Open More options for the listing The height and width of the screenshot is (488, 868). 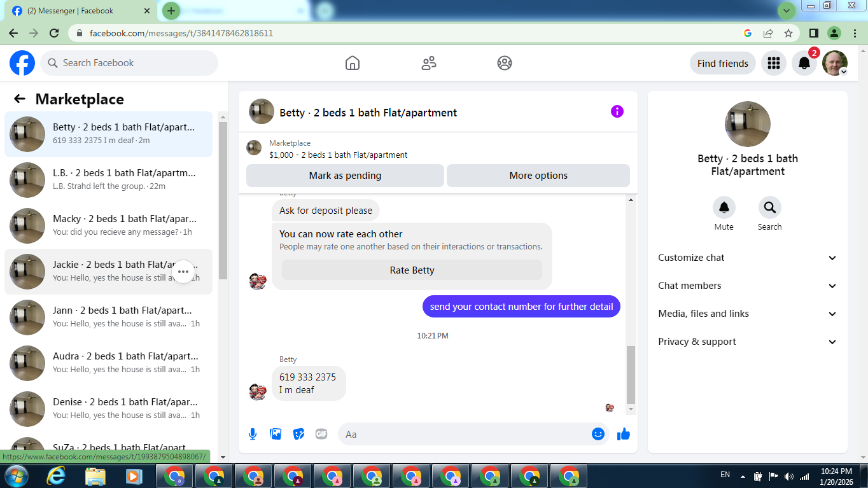538,176
